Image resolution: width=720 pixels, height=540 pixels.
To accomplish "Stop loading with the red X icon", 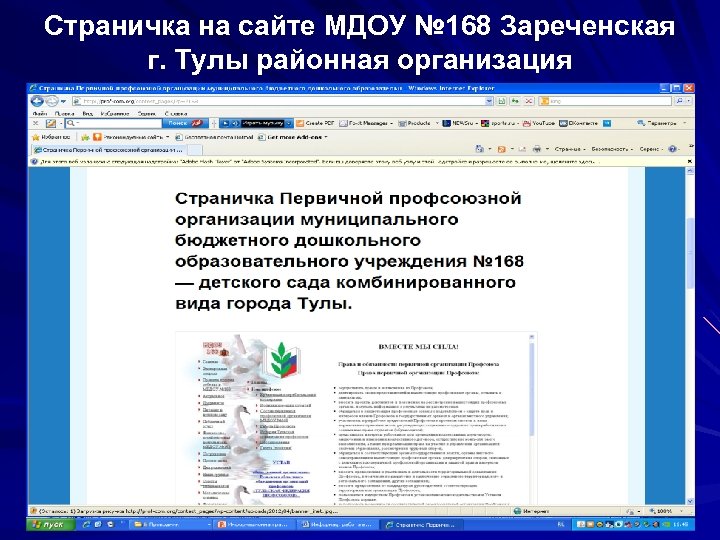I will tap(529, 101).
